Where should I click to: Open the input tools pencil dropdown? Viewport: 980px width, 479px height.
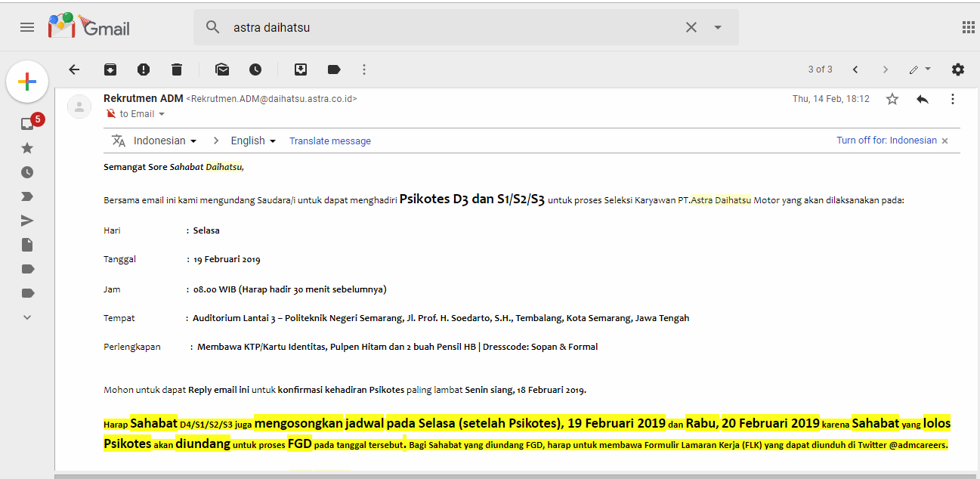pyautogui.click(x=920, y=70)
